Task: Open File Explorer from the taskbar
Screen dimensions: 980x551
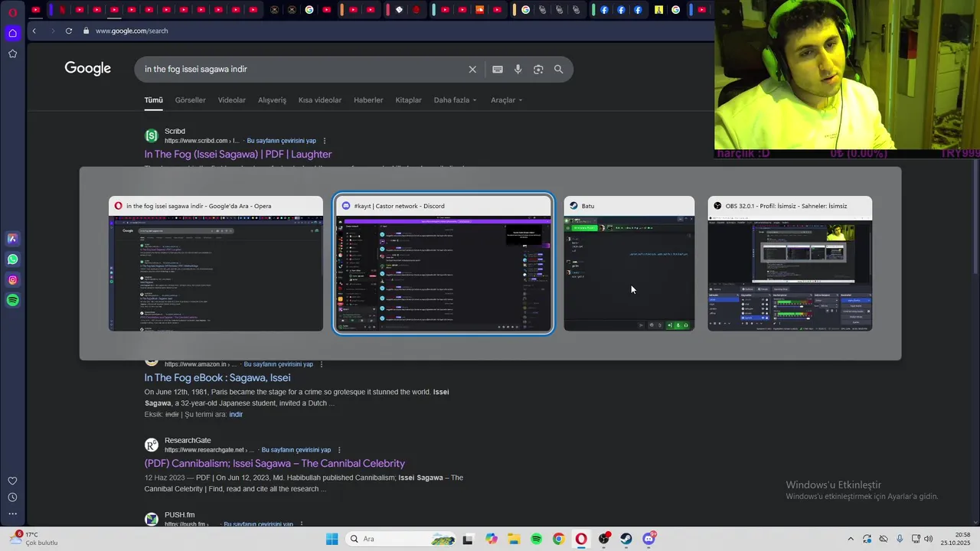Action: coord(514,539)
